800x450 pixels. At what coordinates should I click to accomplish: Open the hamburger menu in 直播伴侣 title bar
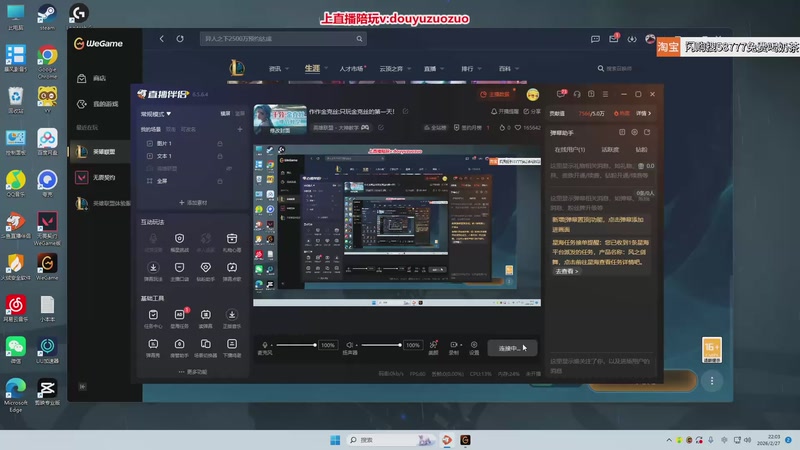[605, 94]
